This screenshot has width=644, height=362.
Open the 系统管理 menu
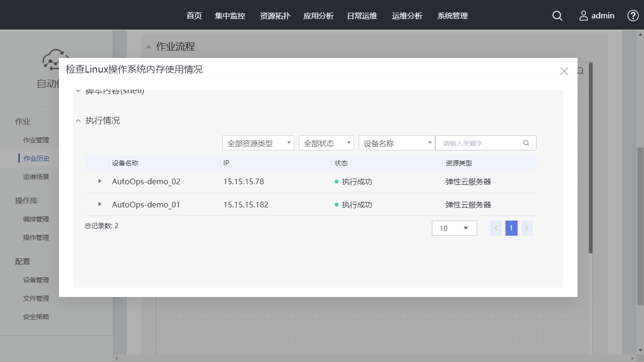point(453,16)
